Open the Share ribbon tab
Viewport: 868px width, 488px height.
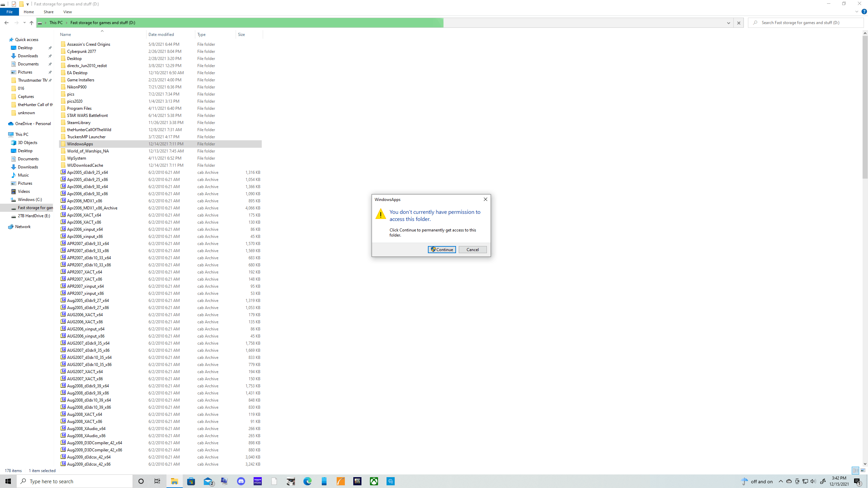point(48,12)
